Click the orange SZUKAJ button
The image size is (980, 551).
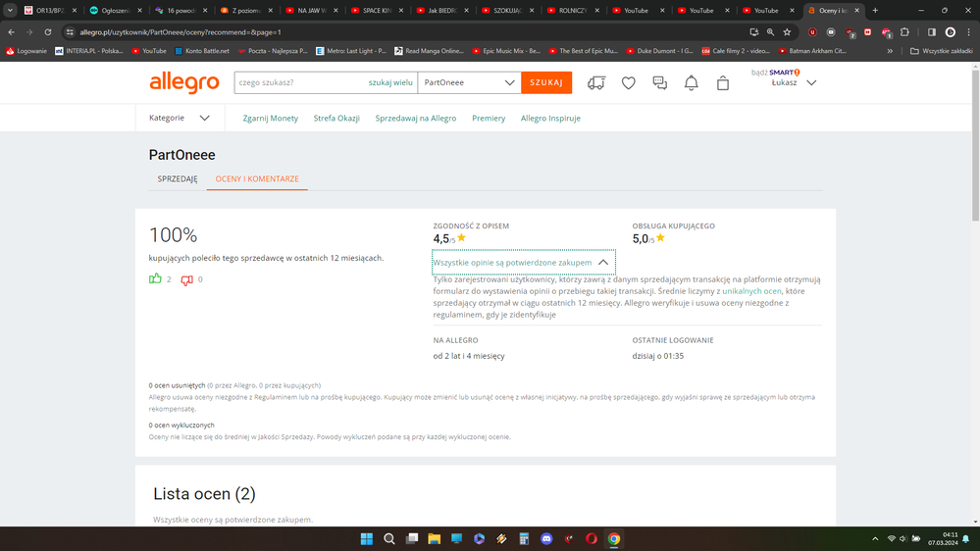(546, 82)
